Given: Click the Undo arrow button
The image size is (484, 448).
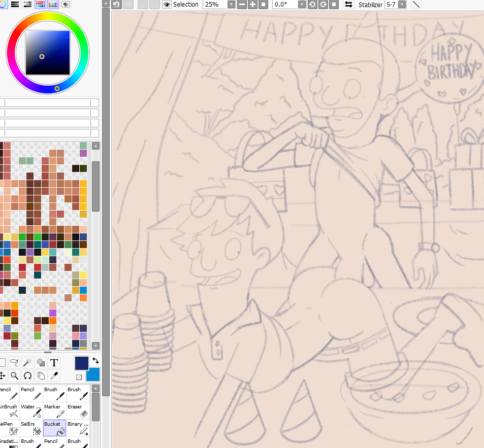Looking at the screenshot, I should (x=116, y=5).
